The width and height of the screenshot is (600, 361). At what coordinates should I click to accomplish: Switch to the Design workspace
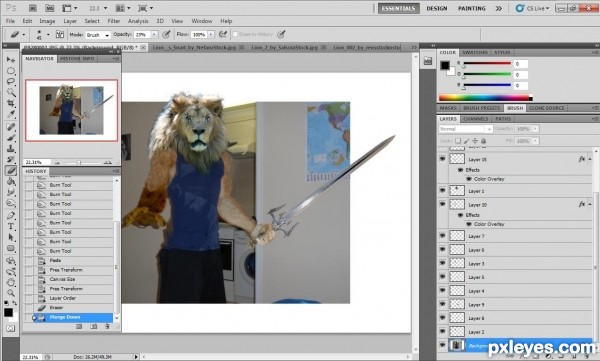(x=437, y=8)
